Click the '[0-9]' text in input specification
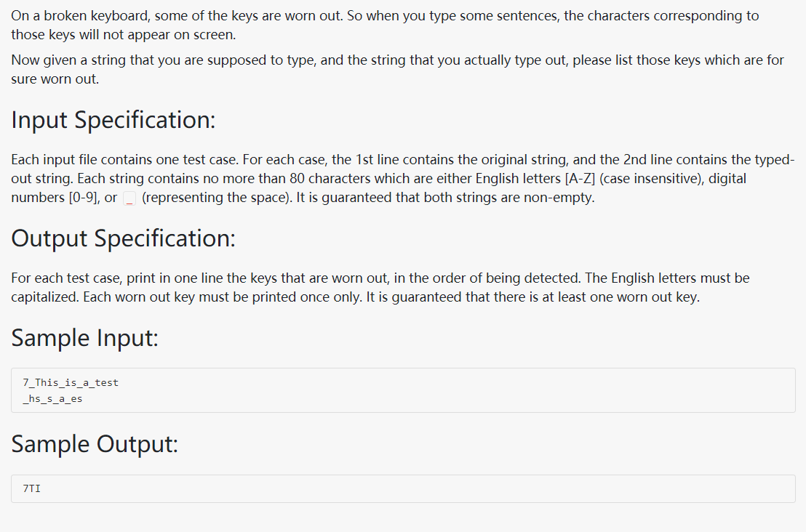Screen dimensions: 806x532 pos(85,198)
